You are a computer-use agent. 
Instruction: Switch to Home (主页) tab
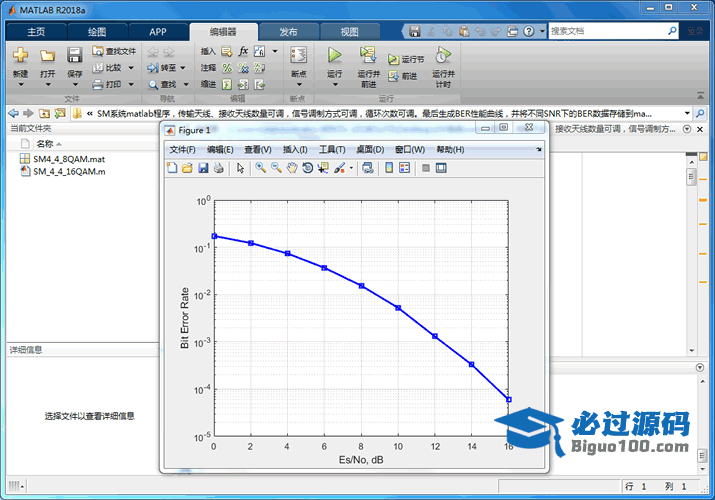point(36,32)
